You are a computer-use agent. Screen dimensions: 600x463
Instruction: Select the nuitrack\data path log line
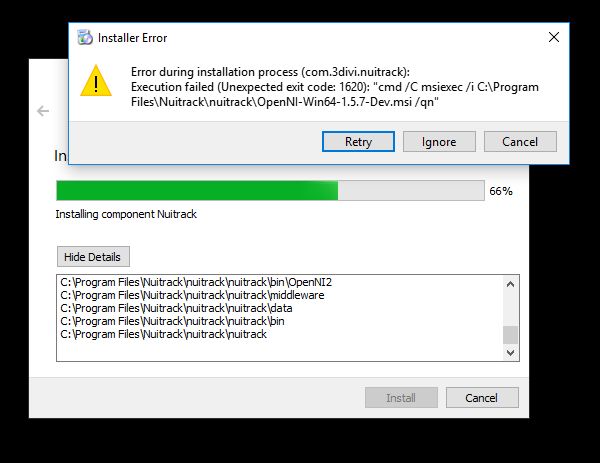tap(176, 308)
